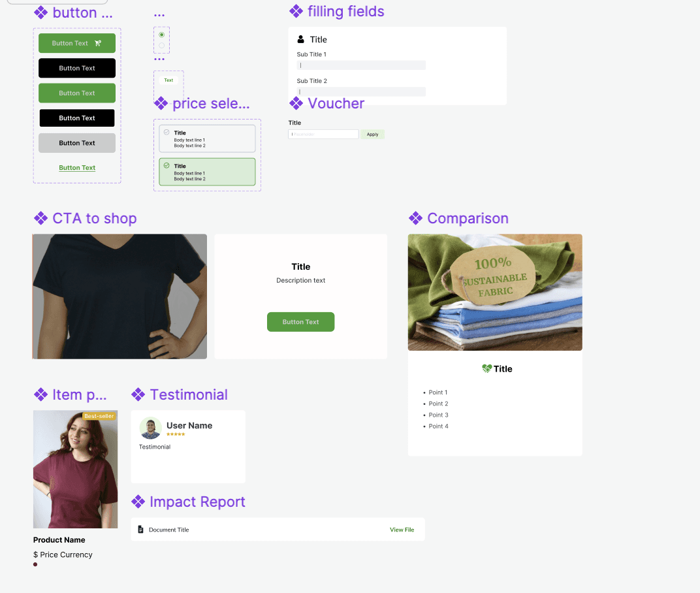The height and width of the screenshot is (593, 700).
Task: Click the component icon beside 'filling fields'
Action: pyautogui.click(x=296, y=11)
